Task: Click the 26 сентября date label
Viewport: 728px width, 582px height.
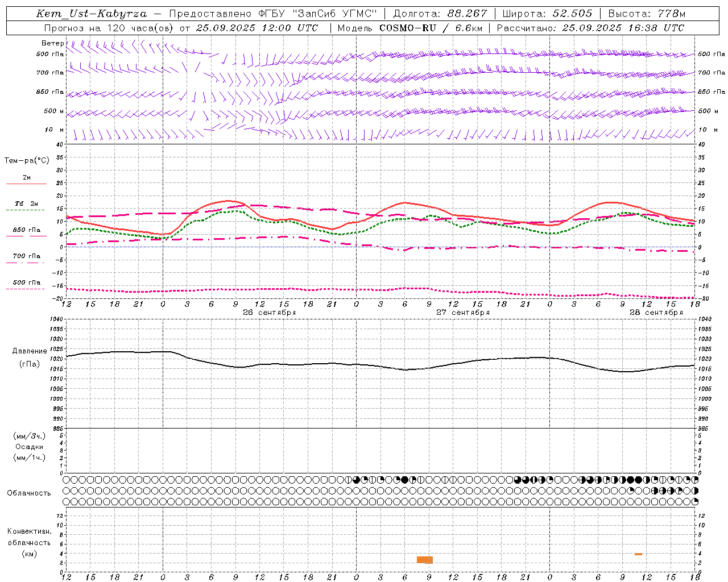Action: (x=269, y=313)
